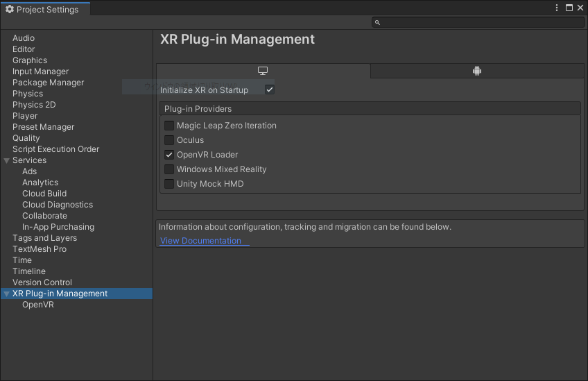
Task: Tick the Unity Mock HMD checkbox
Action: tap(169, 184)
